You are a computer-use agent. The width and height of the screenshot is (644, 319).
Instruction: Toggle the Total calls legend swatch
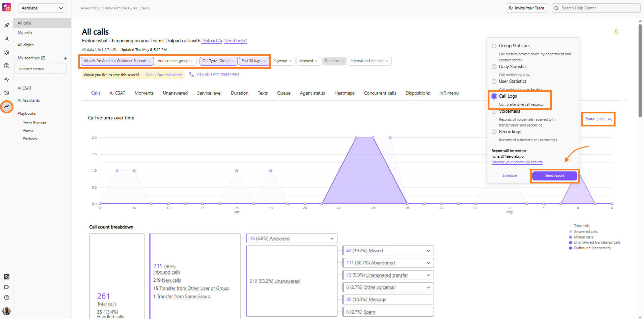pos(571,226)
